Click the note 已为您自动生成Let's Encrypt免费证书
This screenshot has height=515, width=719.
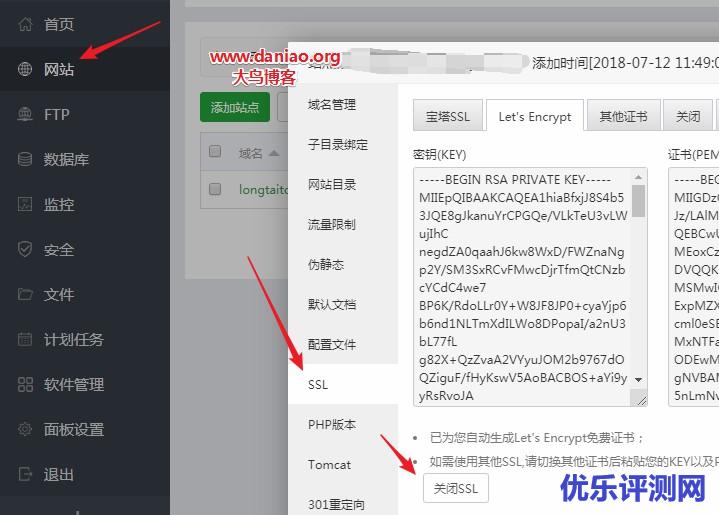[536, 437]
